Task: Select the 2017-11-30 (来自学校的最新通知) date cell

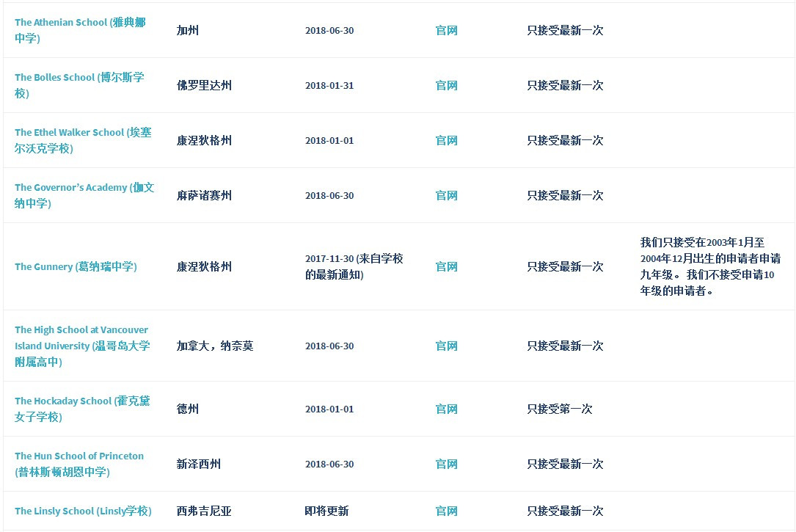Action: point(354,266)
